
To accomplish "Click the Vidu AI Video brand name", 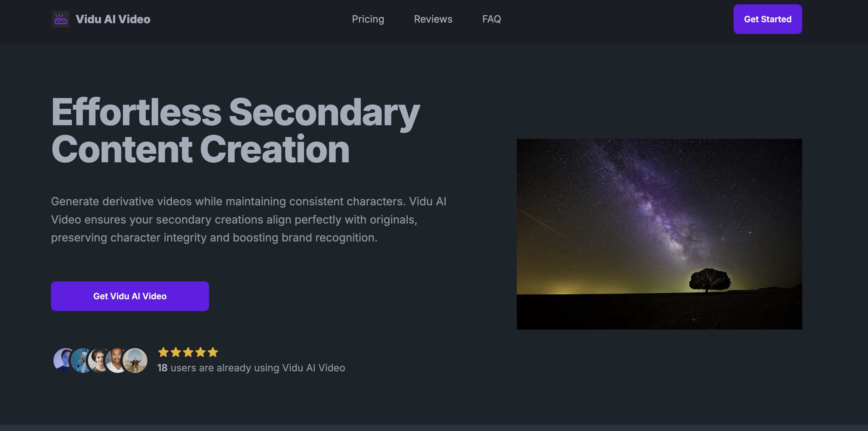I will coord(113,19).
